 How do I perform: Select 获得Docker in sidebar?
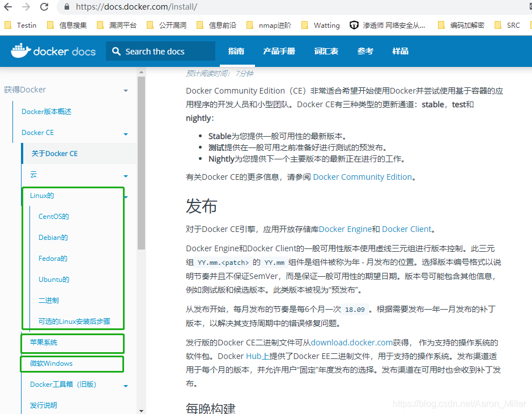25,90
